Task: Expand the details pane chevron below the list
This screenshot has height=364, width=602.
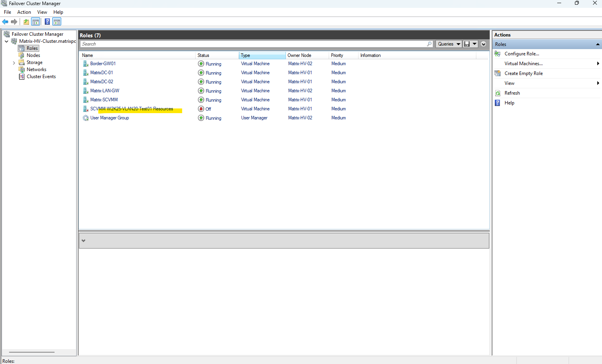Action: pyautogui.click(x=83, y=241)
